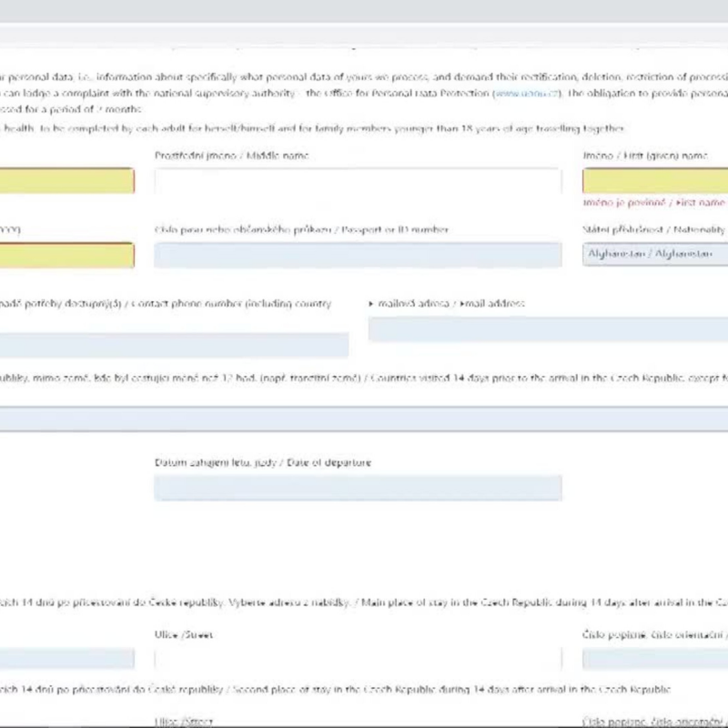728x728 pixels.
Task: Click the contact phone number input
Action: 173,345
